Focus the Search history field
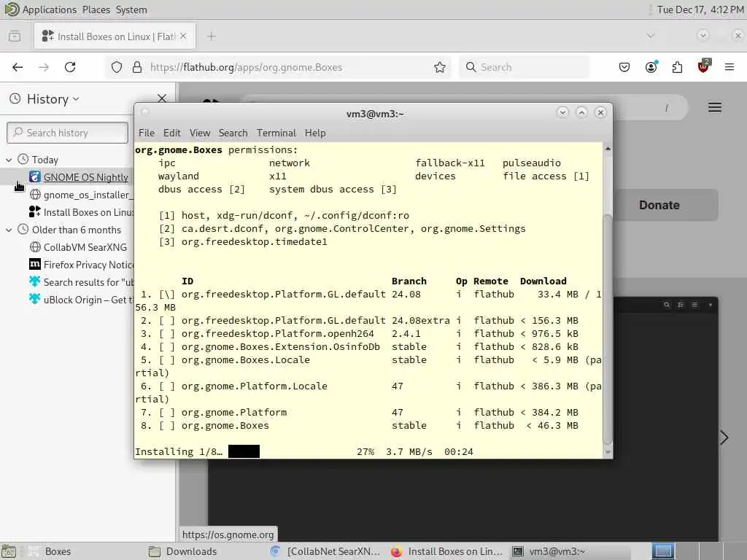Viewport: 747px width, 560px height. [x=67, y=133]
